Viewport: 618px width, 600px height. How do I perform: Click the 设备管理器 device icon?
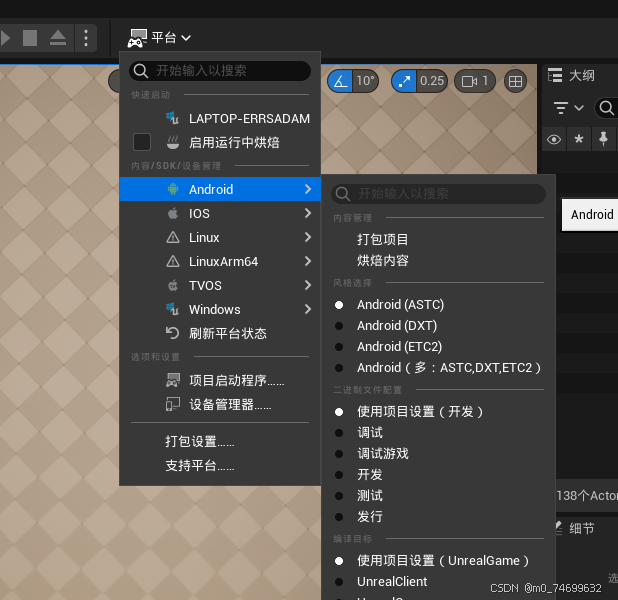(173, 404)
